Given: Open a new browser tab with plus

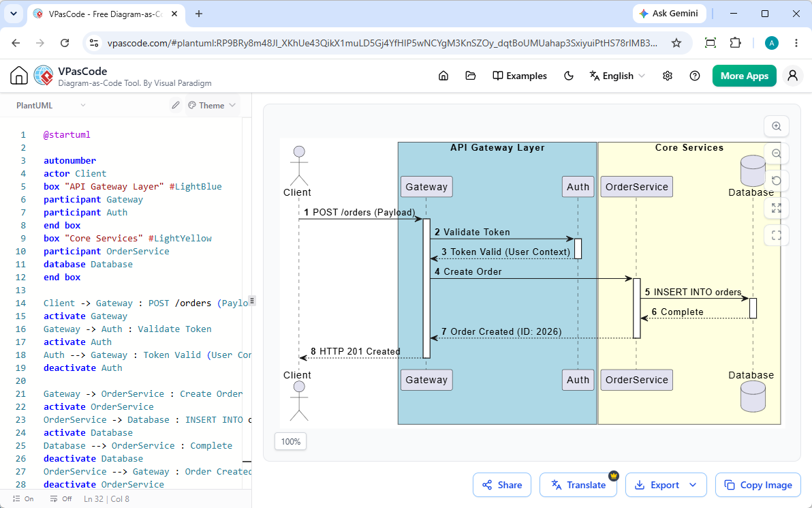Looking at the screenshot, I should [x=199, y=14].
